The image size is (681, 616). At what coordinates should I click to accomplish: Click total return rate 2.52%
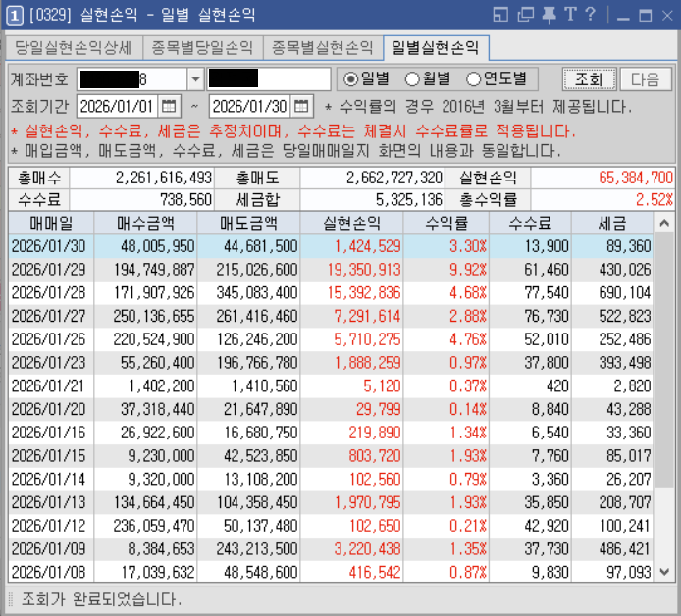pyautogui.click(x=655, y=200)
